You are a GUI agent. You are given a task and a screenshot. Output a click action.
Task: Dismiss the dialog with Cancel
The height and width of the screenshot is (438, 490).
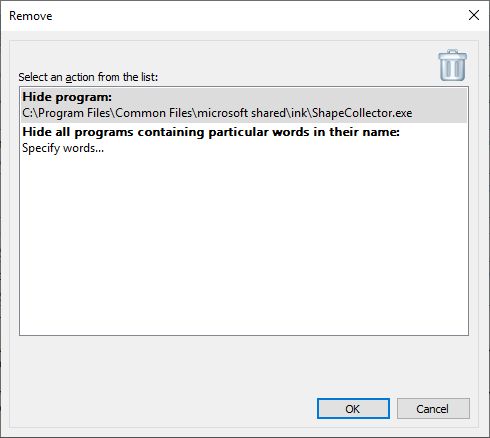pyautogui.click(x=433, y=409)
